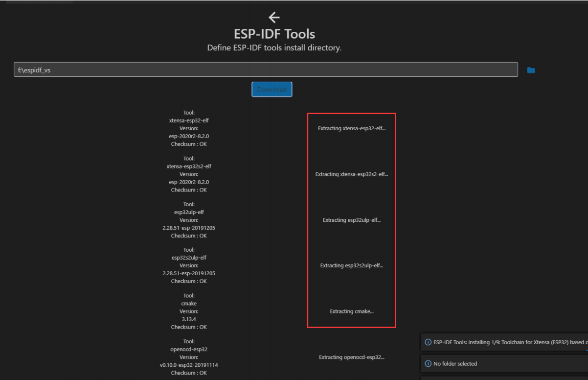This screenshot has width=588, height=380.
Task: Click Checksum : OK under esp32s2ulp-elf
Action: click(189, 281)
